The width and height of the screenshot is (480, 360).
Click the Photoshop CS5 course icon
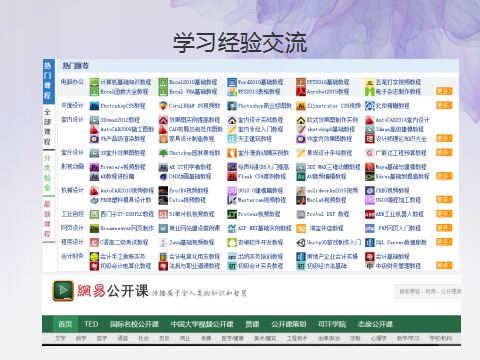click(94, 106)
